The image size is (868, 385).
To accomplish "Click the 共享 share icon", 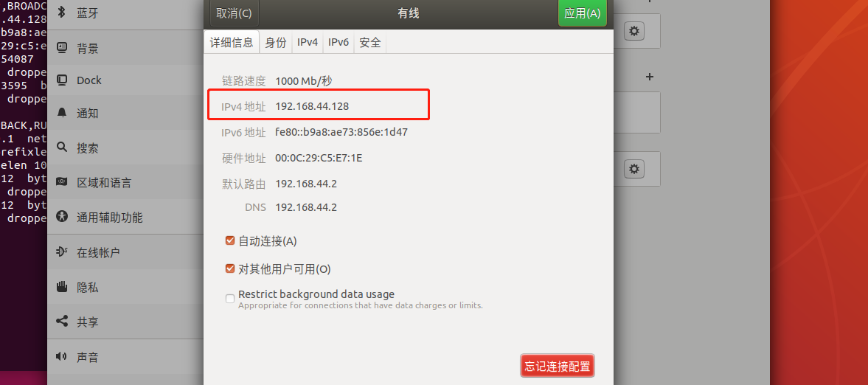I will [x=62, y=322].
